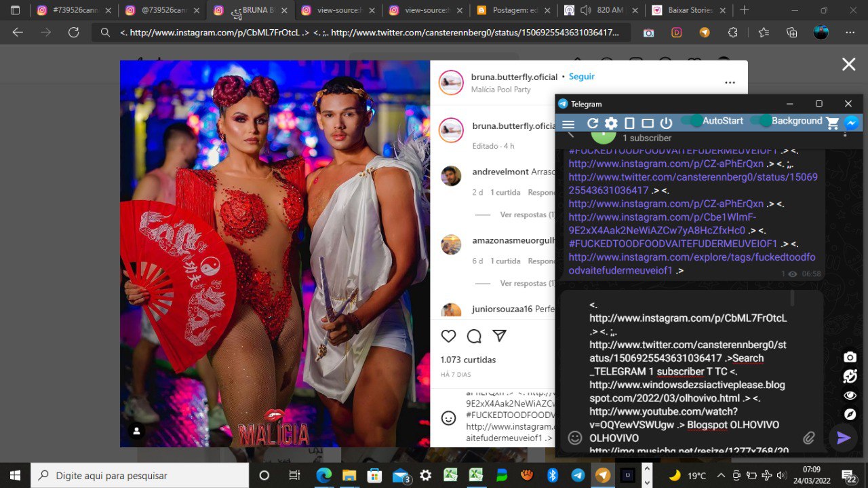868x488 pixels.
Task: Click the circular-arrows icon below camera icon
Action: click(x=850, y=376)
